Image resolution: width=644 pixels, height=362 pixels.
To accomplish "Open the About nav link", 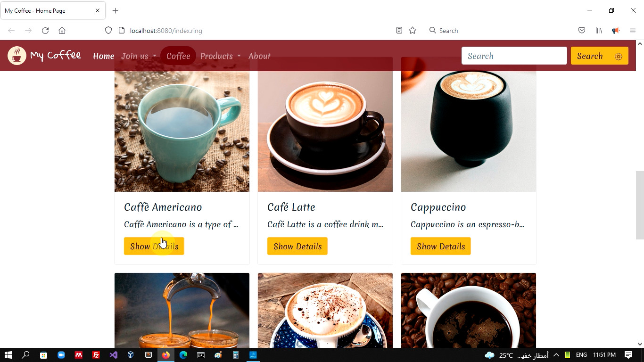I will [259, 56].
